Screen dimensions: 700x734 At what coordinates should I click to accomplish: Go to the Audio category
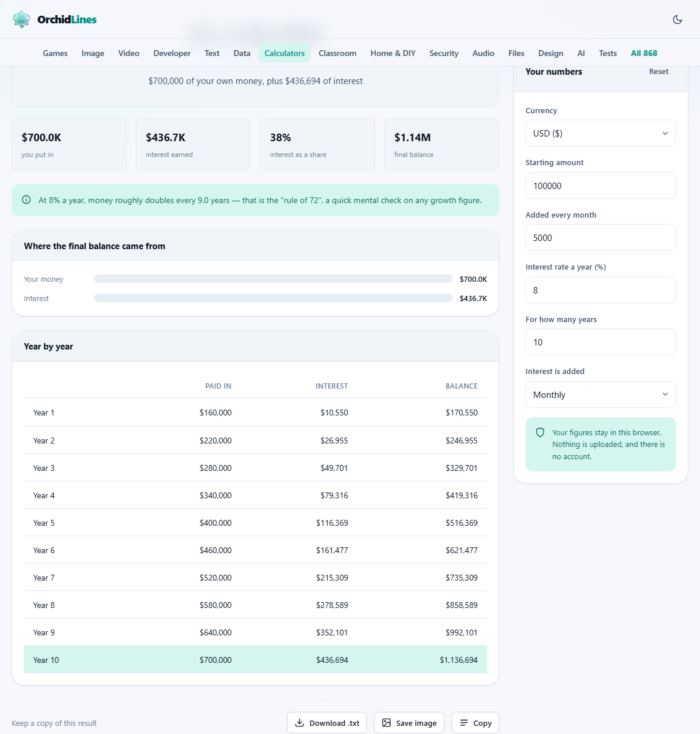click(484, 53)
